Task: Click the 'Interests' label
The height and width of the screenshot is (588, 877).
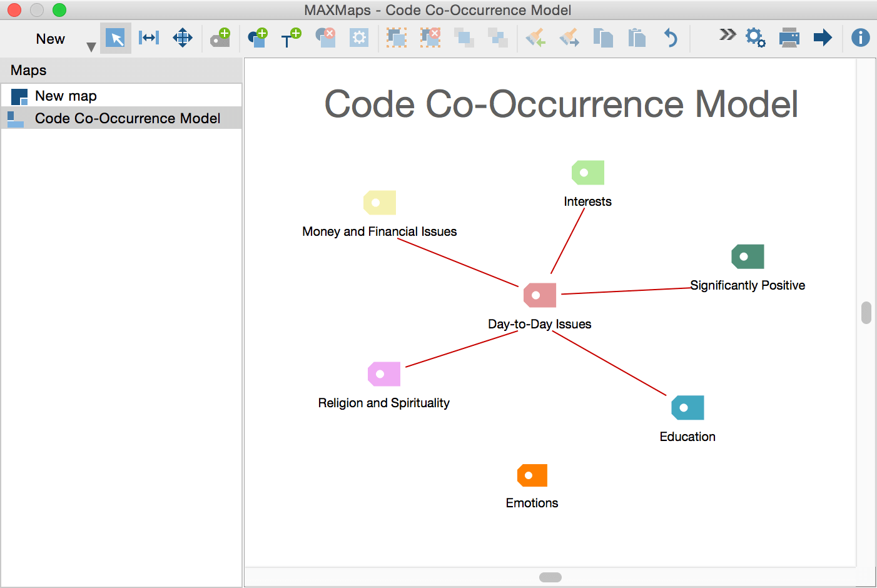Action: [x=588, y=201]
